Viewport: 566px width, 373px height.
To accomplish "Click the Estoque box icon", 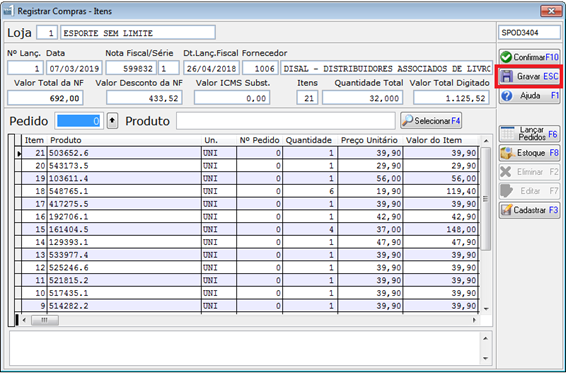I will point(508,153).
